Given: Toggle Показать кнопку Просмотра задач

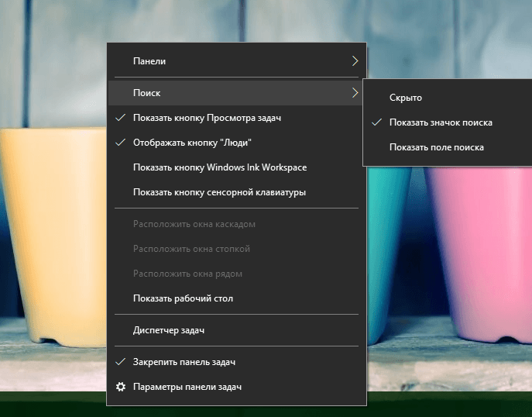Looking at the screenshot, I should coord(236,118).
